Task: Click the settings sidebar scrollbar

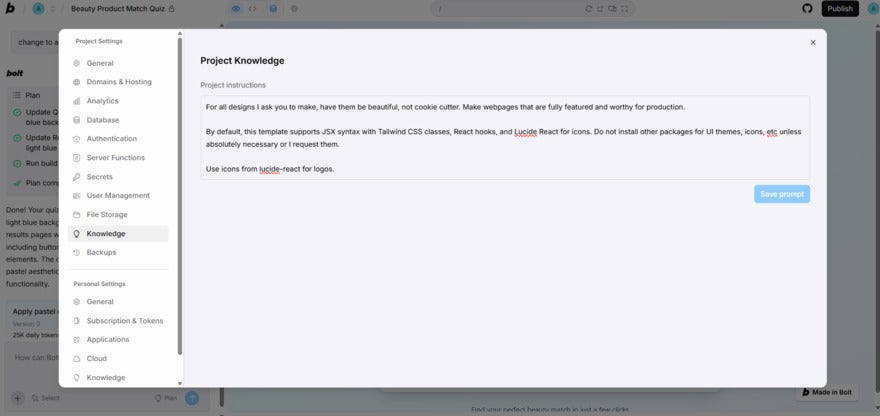Action: point(180,200)
